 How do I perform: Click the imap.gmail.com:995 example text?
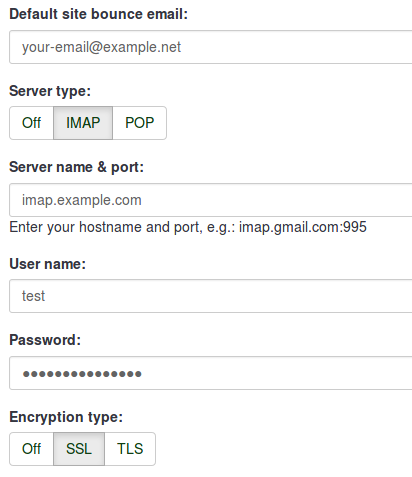click(303, 228)
